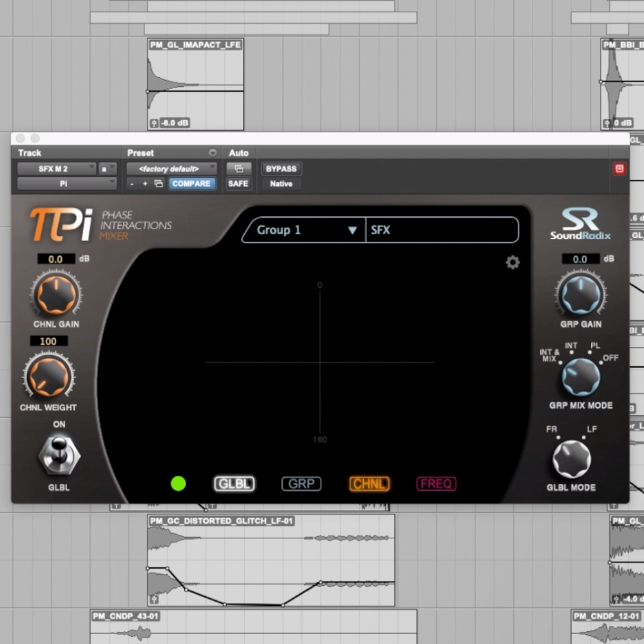Image resolution: width=644 pixels, height=644 pixels.
Task: Open the Phase Interactions Mixer settings gear
Action: (512, 263)
